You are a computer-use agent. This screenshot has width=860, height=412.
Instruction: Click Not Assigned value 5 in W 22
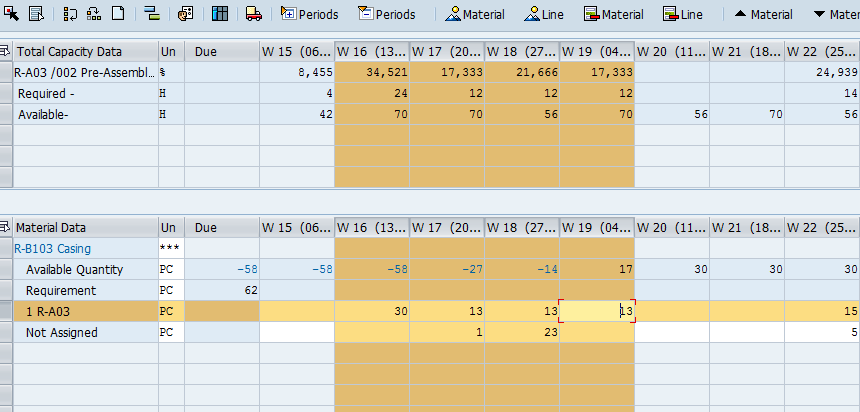[822, 332]
